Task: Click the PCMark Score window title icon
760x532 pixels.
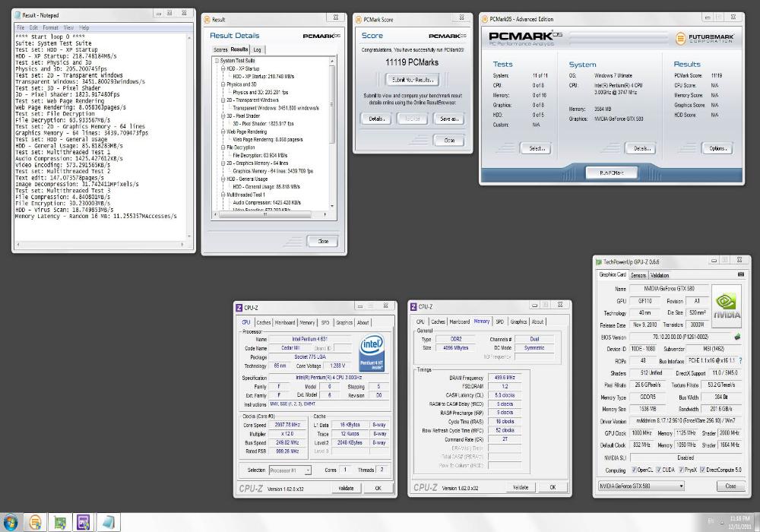Action: click(x=359, y=20)
